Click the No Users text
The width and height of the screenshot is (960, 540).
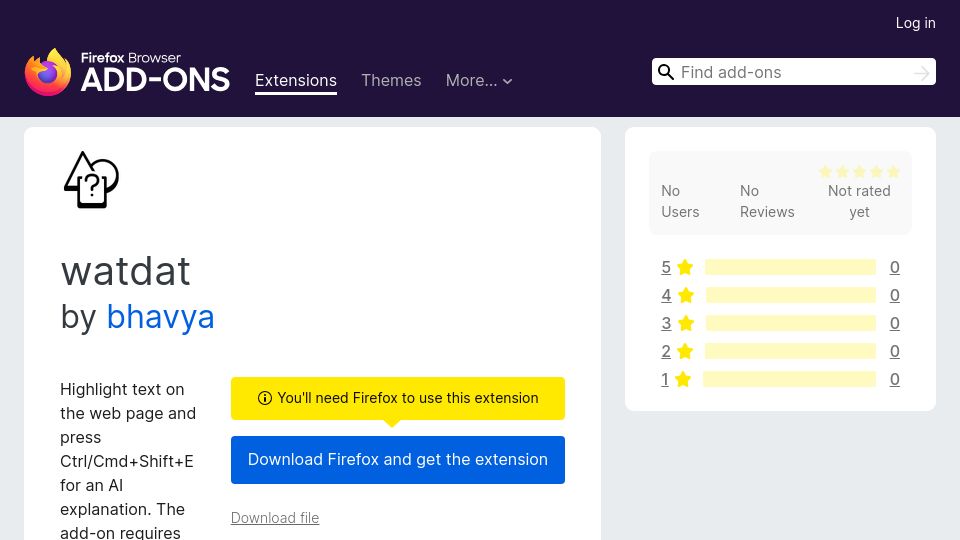[680, 201]
